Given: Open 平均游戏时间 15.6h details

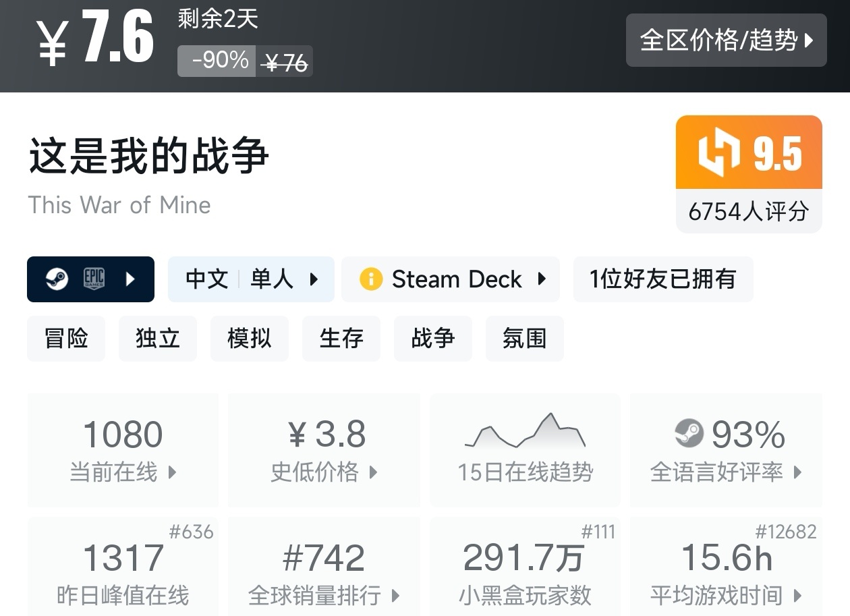Looking at the screenshot, I should pos(726,573).
